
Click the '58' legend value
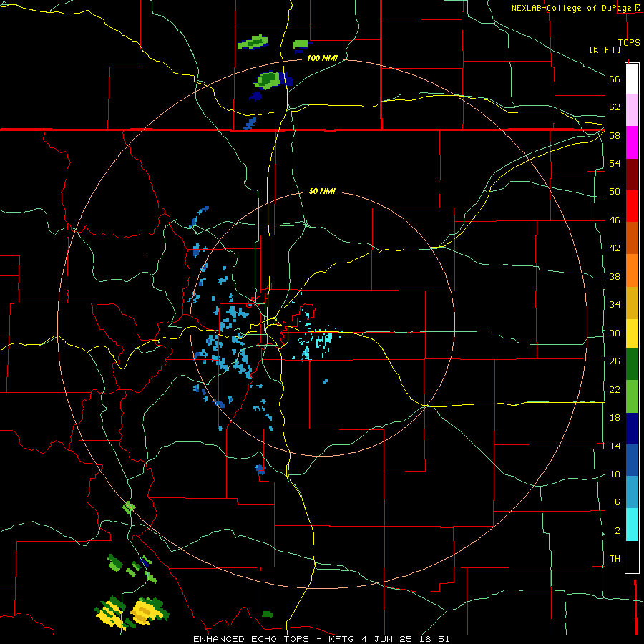click(x=615, y=135)
